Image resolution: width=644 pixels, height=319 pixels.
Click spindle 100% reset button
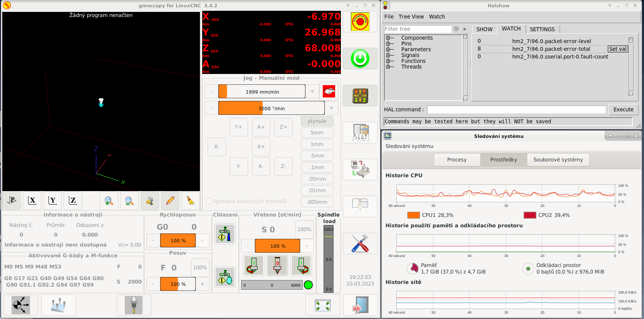pos(304,229)
